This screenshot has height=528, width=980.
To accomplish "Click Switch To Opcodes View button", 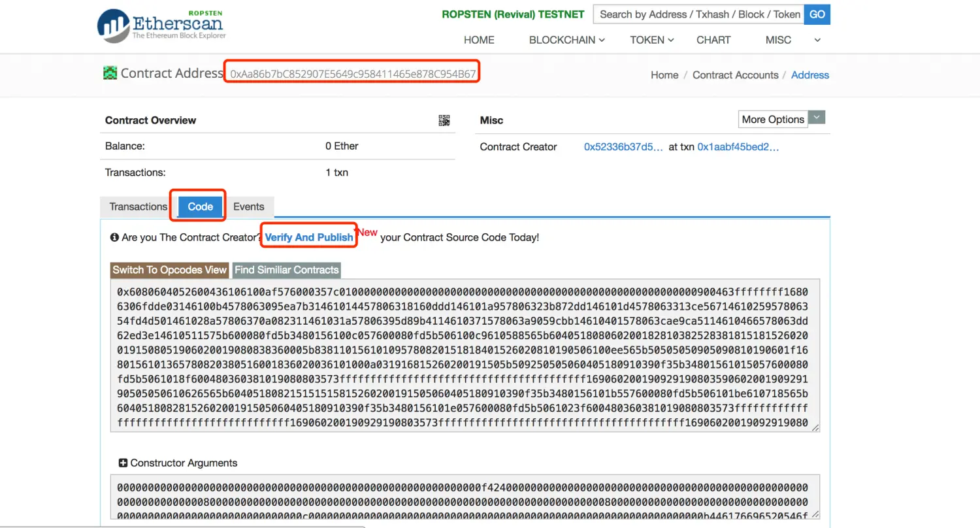I will 170,270.
